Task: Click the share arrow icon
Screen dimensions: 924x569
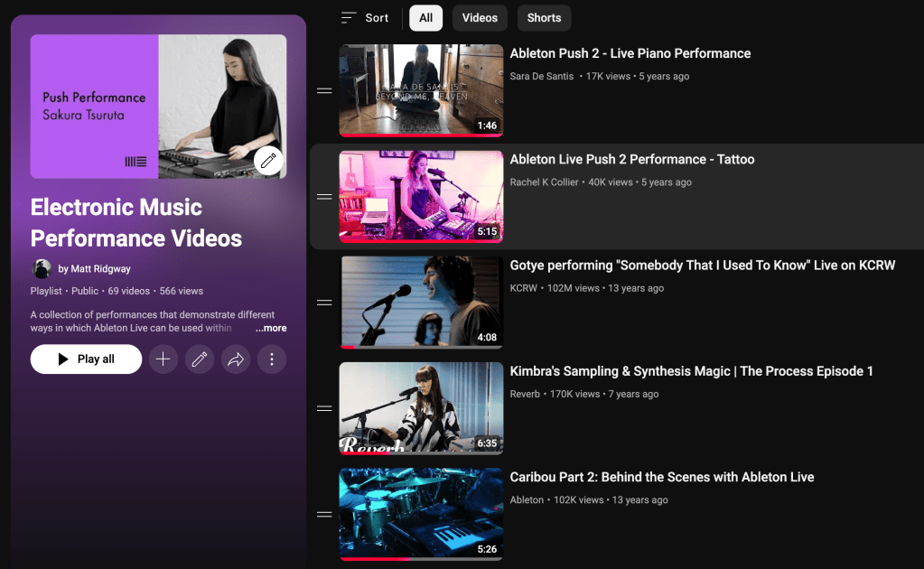Action: click(235, 359)
